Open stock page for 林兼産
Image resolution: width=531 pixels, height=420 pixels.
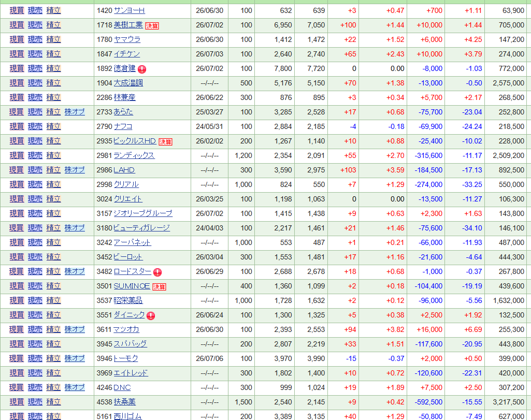(124, 97)
